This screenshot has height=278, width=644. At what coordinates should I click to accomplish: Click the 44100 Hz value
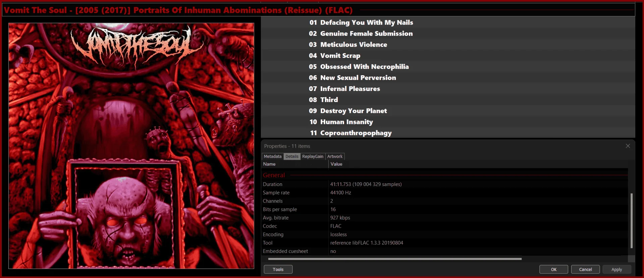(340, 193)
